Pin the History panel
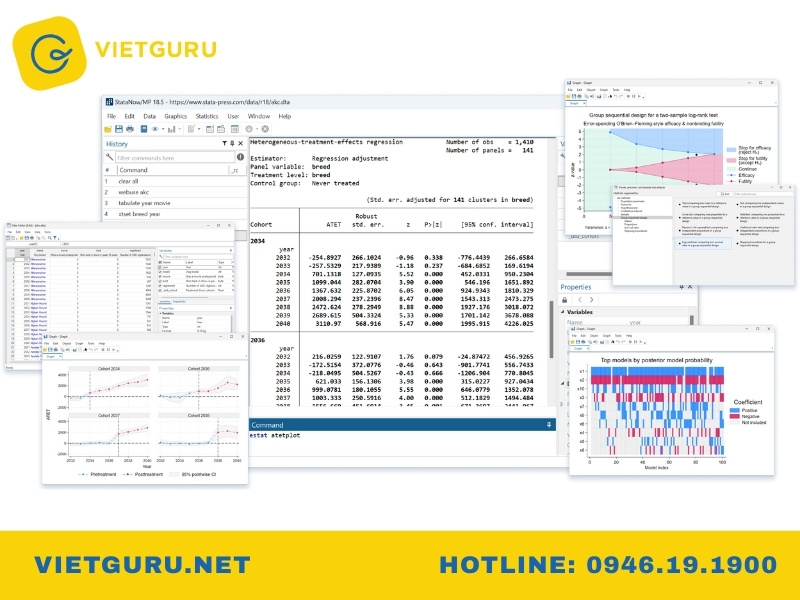 232,144
